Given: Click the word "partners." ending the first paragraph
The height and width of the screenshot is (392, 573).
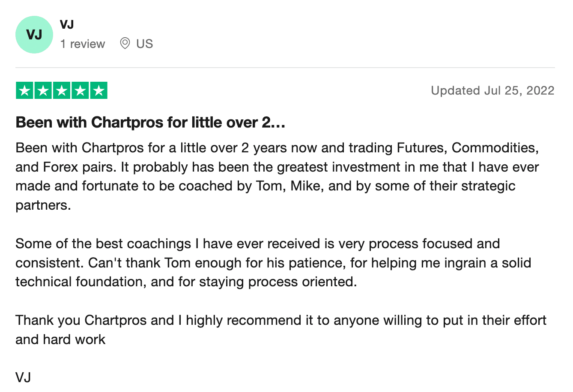Looking at the screenshot, I should (x=43, y=205).
